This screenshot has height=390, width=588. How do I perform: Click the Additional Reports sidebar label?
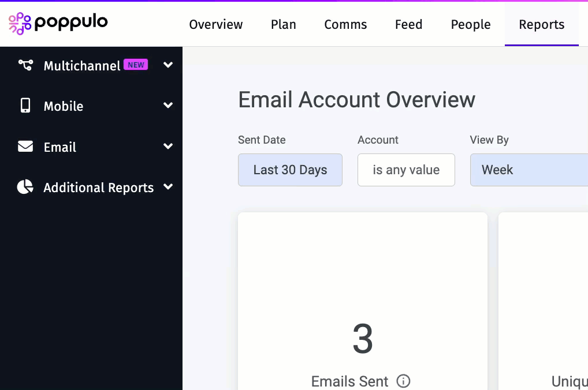pyautogui.click(x=99, y=187)
